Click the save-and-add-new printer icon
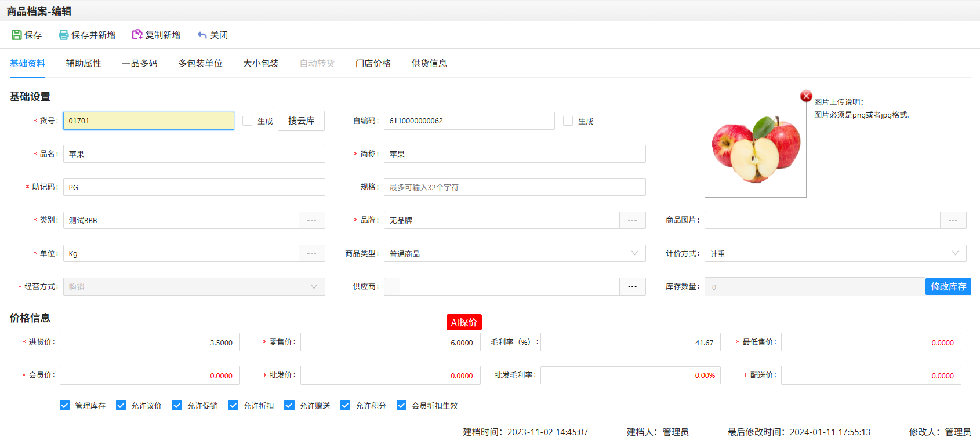980x448 pixels. coord(63,35)
